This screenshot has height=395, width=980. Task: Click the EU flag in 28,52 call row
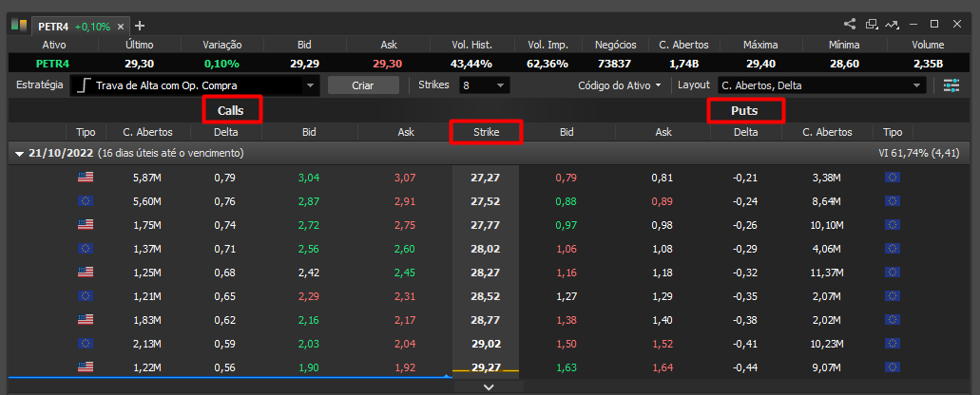tap(86, 296)
